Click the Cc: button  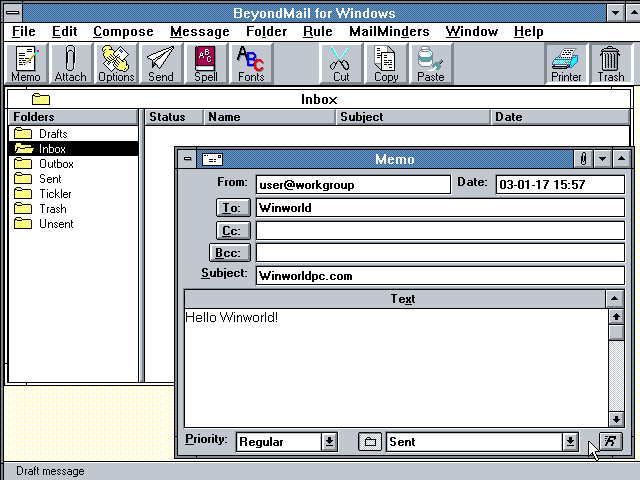click(x=233, y=231)
